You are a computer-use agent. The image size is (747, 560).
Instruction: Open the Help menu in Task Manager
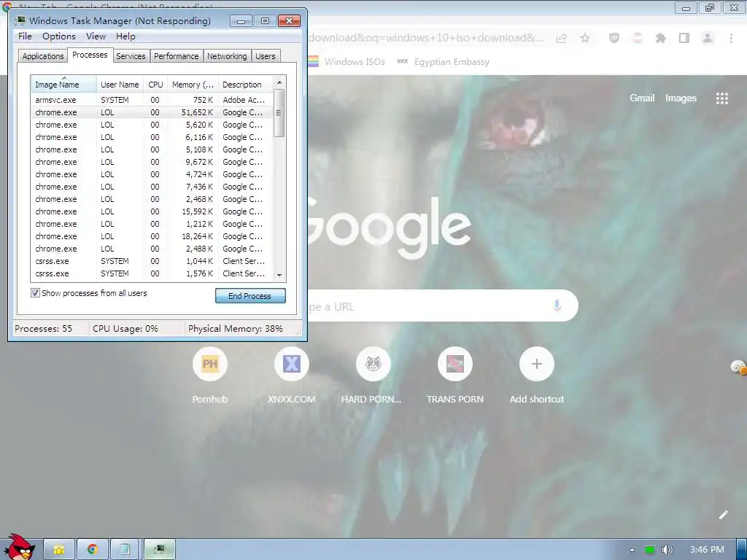coord(125,36)
